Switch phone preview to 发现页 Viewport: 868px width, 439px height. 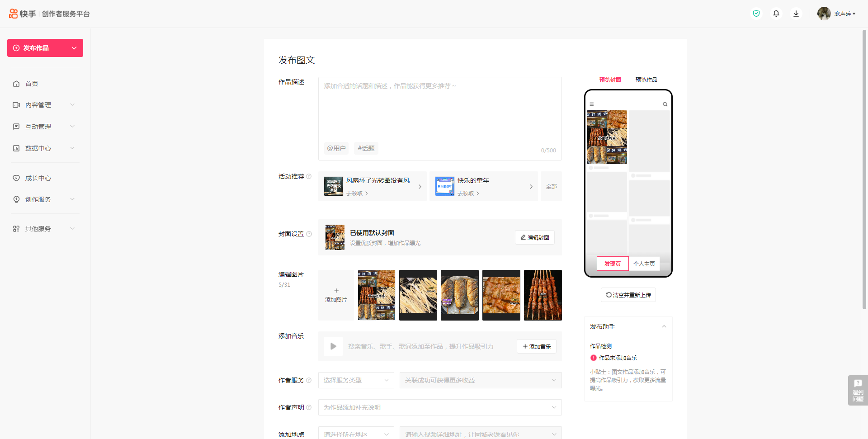pyautogui.click(x=613, y=264)
